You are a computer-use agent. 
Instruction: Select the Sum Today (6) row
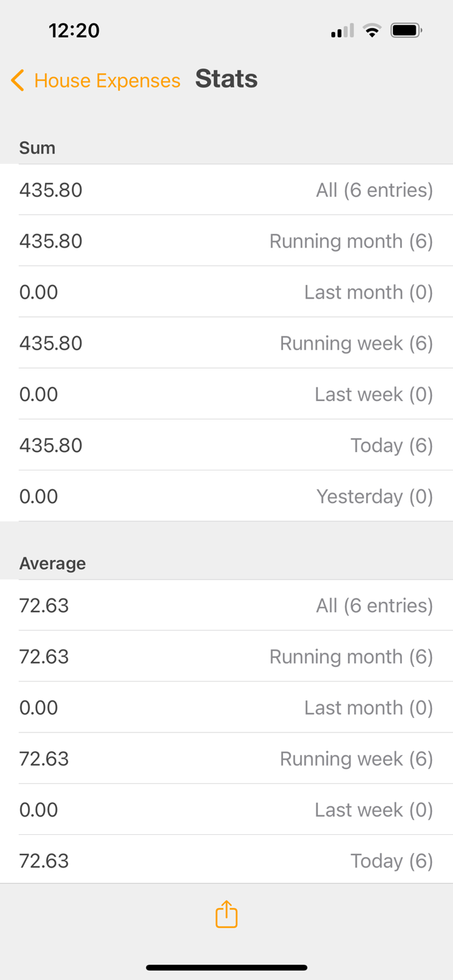[x=226, y=444]
